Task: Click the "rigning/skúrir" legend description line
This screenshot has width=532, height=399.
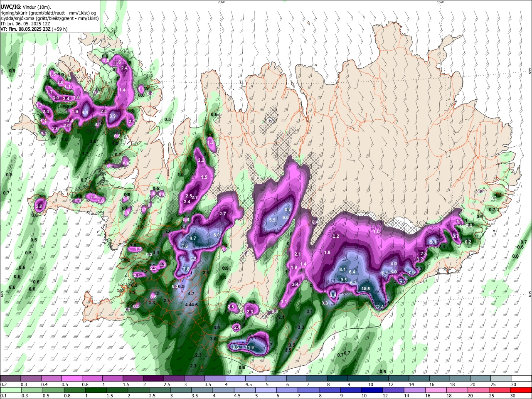Action: click(48, 12)
